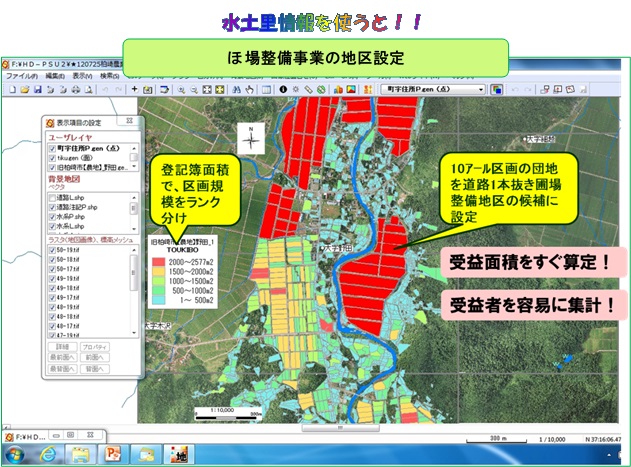Click the New file icon in toolbar

click(x=12, y=89)
